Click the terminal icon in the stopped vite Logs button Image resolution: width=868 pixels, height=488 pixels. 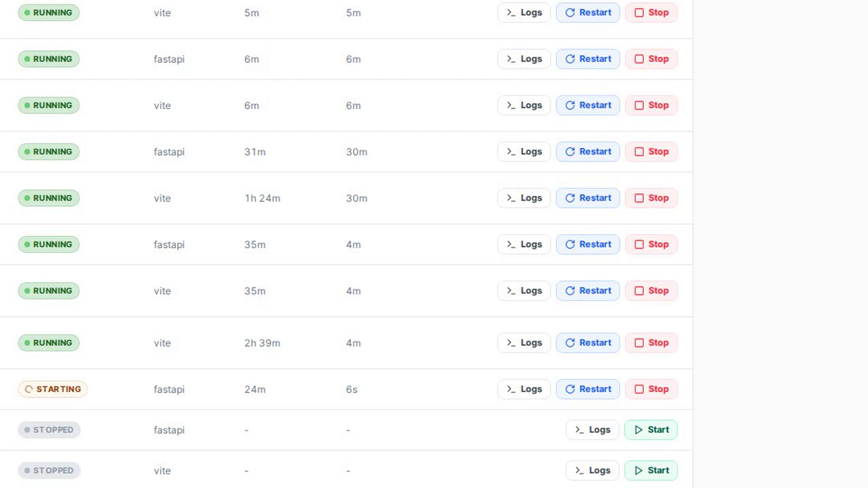pos(579,470)
